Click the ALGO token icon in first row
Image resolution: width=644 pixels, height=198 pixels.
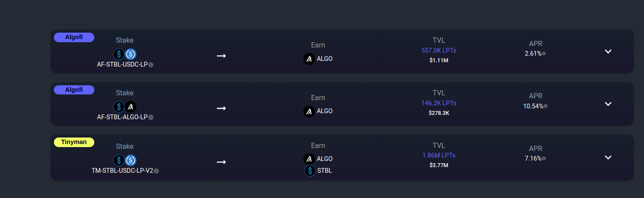[x=309, y=59]
